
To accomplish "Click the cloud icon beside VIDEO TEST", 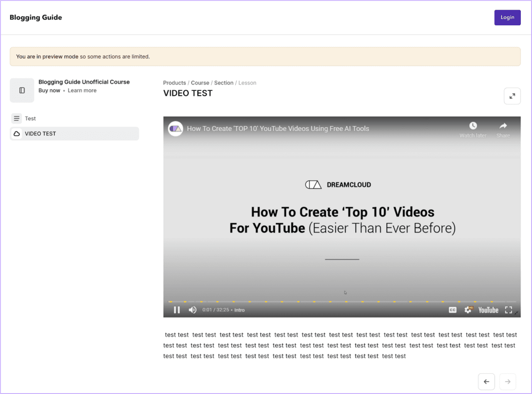I will pyautogui.click(x=16, y=133).
